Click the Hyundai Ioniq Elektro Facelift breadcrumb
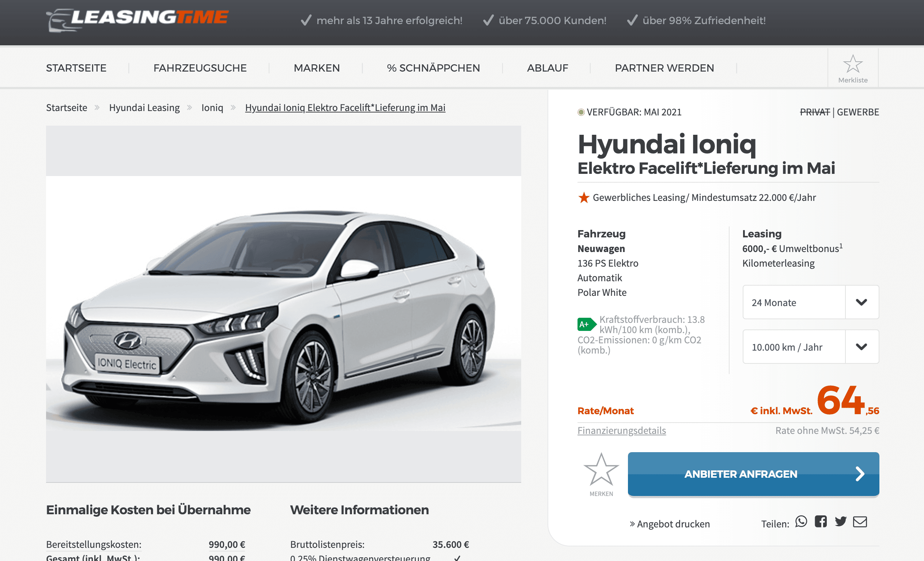 coord(345,108)
